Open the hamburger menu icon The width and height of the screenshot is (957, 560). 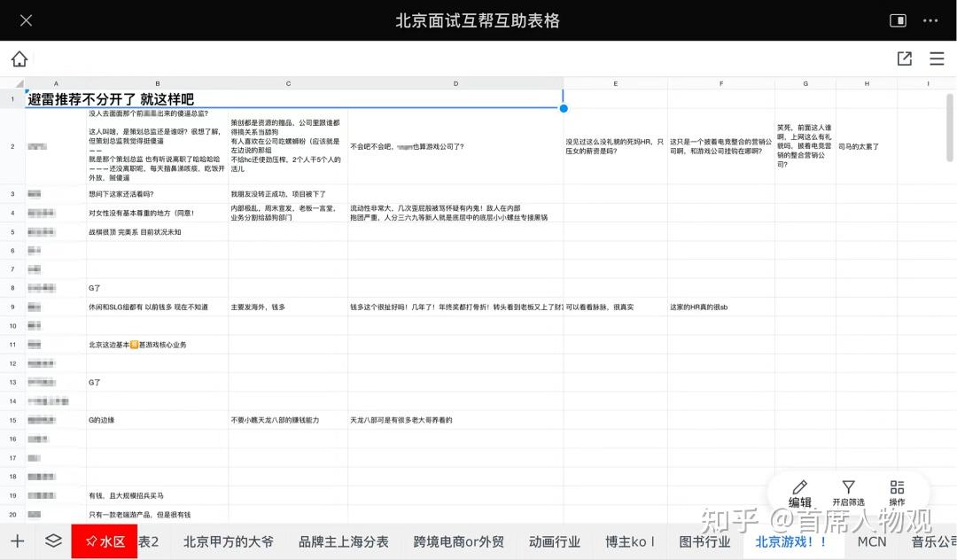tap(937, 58)
